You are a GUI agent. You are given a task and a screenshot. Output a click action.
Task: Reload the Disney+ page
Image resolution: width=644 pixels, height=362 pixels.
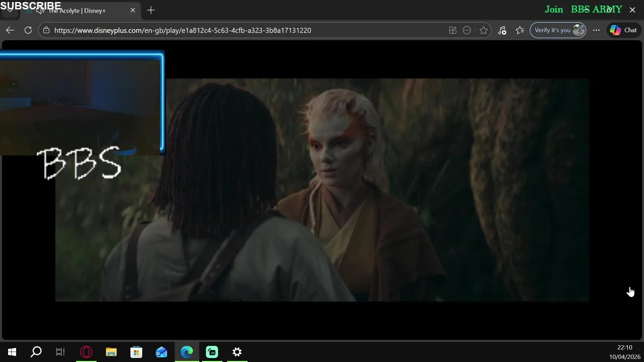(28, 30)
